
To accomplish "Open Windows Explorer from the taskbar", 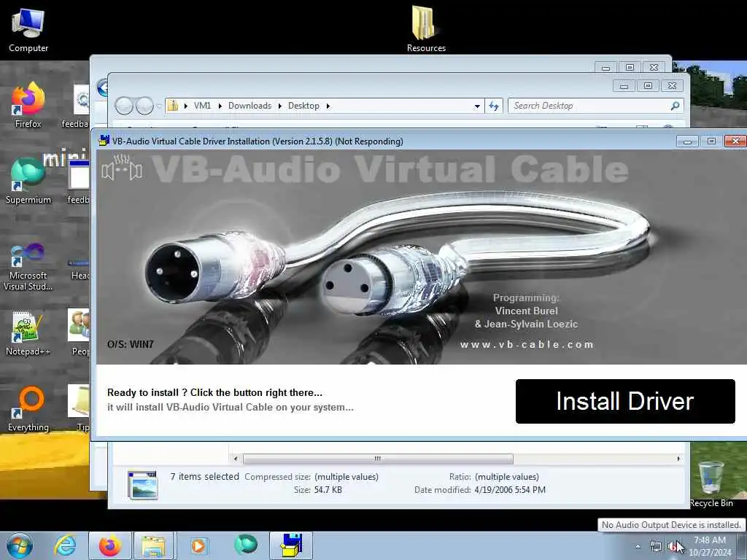I will [153, 545].
